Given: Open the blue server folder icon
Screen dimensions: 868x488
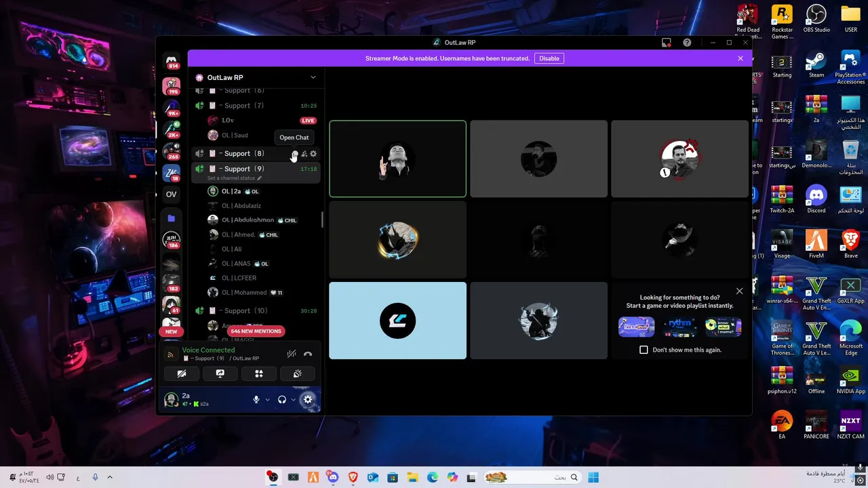Looking at the screenshot, I should click(171, 218).
